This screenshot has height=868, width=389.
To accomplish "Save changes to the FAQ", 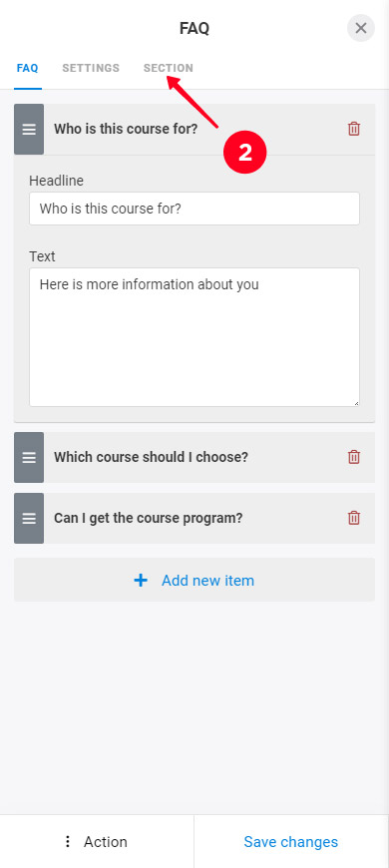I will (x=291, y=841).
